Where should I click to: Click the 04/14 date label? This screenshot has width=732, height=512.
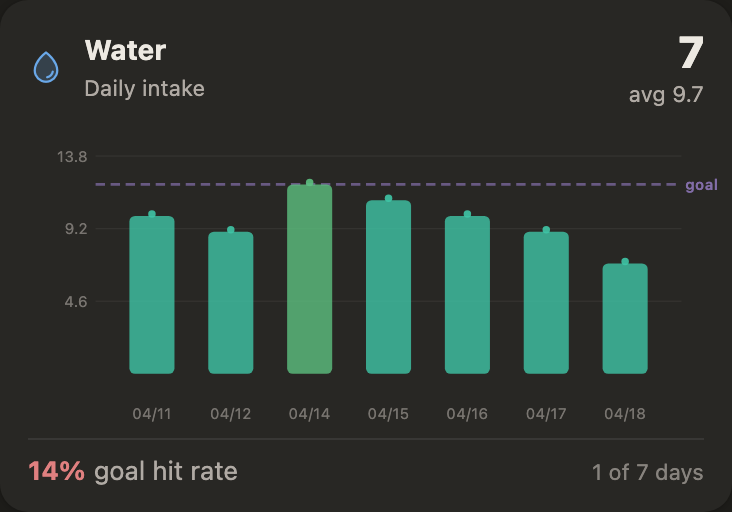pyautogui.click(x=309, y=413)
